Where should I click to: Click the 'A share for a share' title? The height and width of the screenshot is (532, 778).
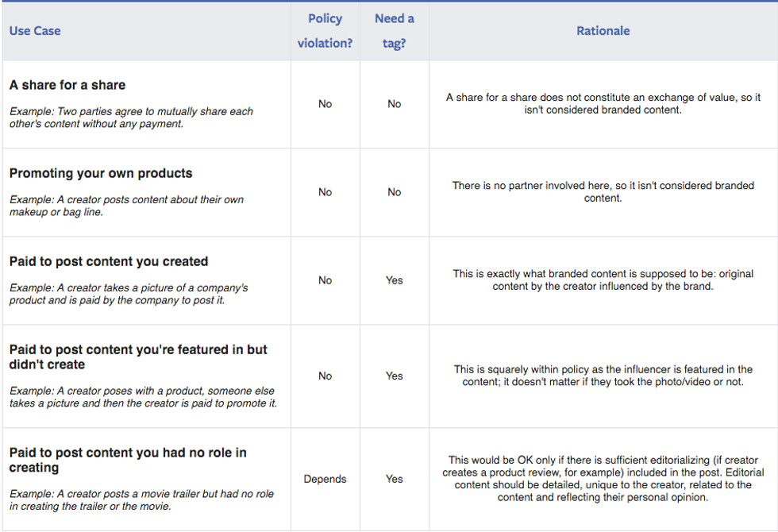click(x=67, y=85)
